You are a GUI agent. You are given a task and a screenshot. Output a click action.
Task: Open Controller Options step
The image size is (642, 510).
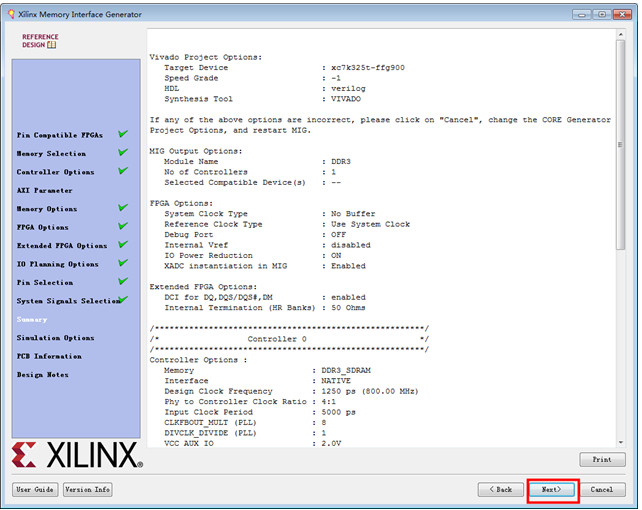(55, 172)
